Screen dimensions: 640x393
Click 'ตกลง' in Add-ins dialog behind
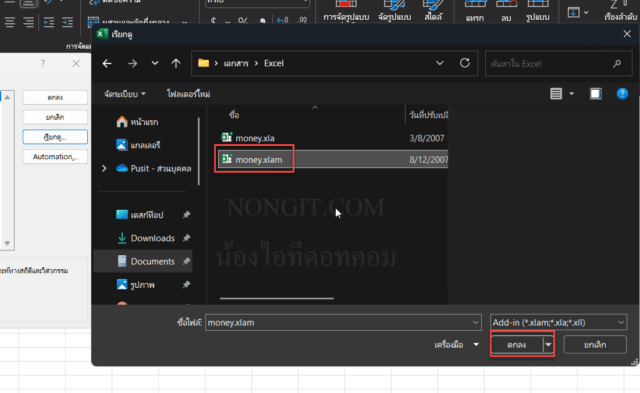tap(55, 98)
